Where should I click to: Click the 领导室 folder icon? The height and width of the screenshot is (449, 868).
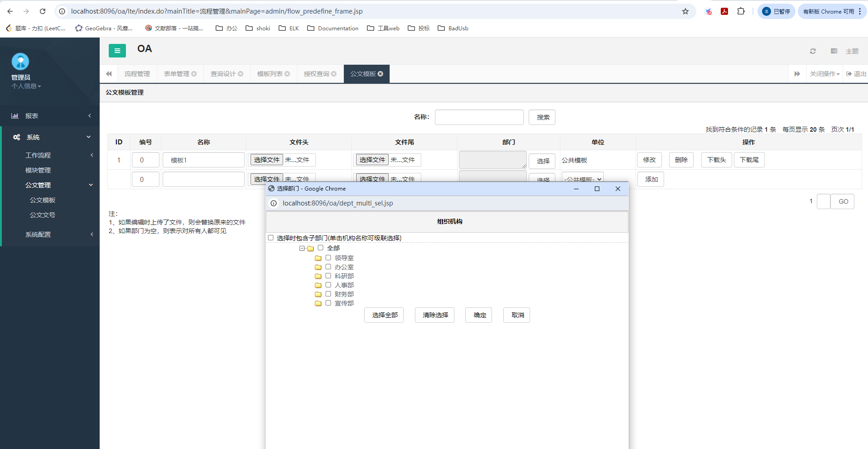(318, 258)
